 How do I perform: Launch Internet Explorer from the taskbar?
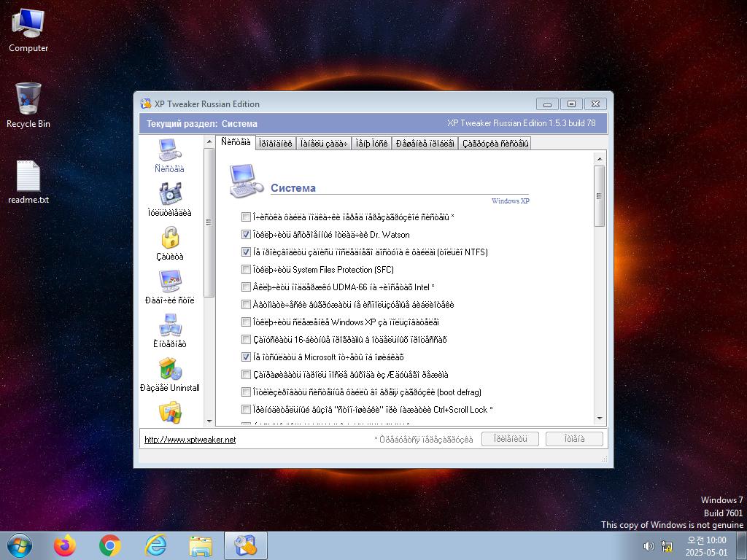[155, 545]
